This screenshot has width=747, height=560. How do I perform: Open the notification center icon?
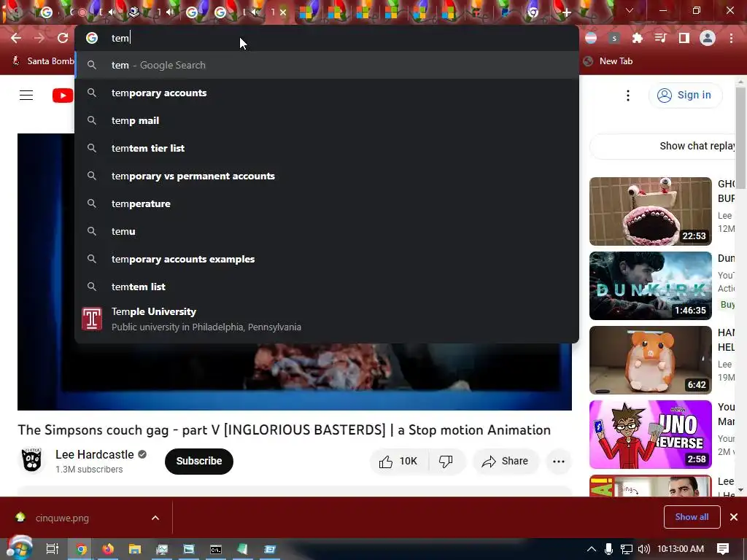pos(723,549)
